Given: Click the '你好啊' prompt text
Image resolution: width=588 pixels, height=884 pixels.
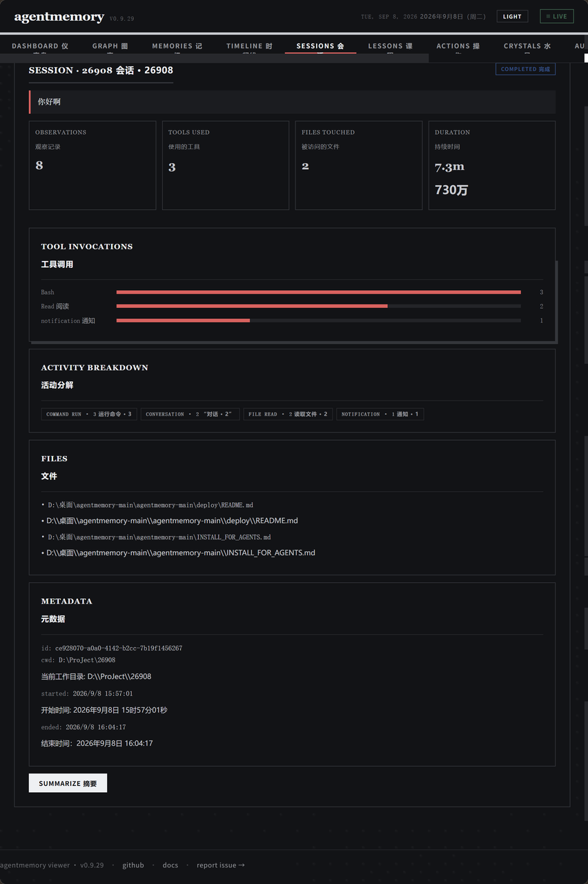Looking at the screenshot, I should (x=49, y=102).
